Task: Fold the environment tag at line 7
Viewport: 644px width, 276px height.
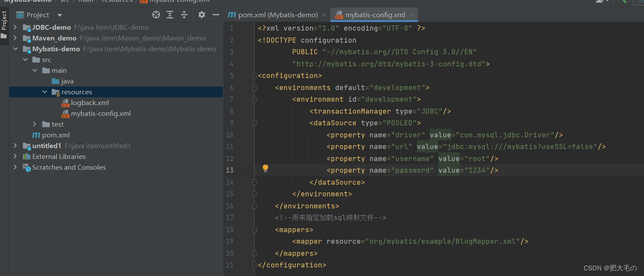Action: tap(254, 99)
